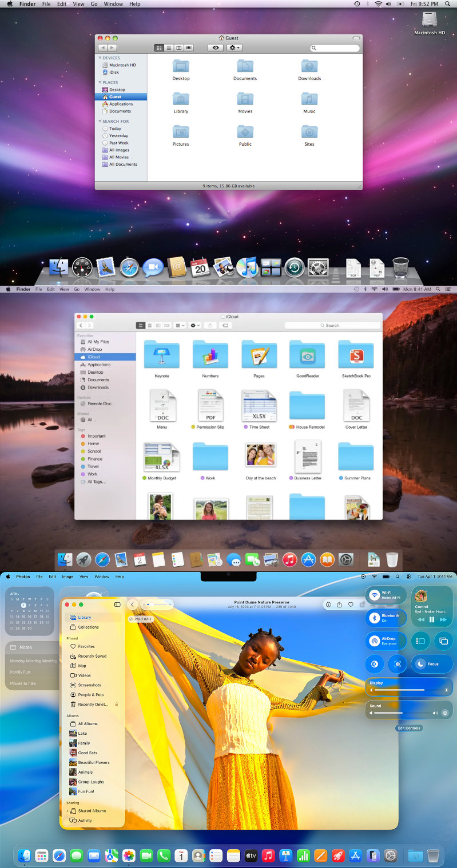457x868 pixels.
Task: Open the Photos app menu
Action: coord(23,577)
